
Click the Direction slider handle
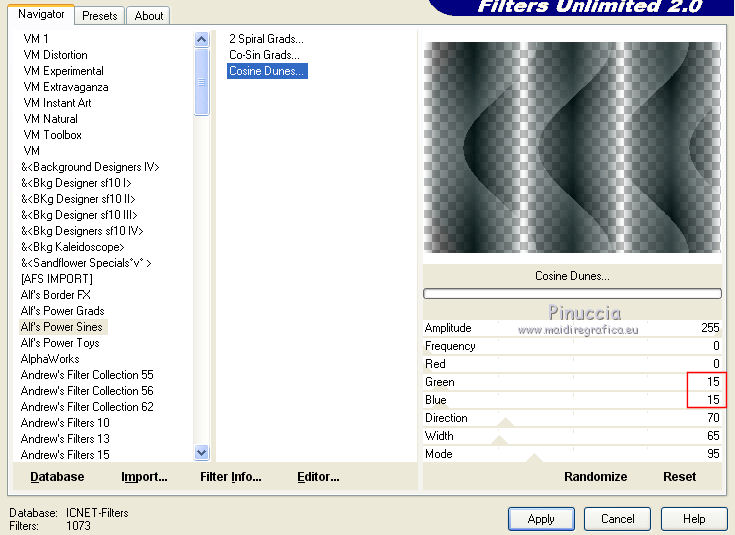(505, 422)
